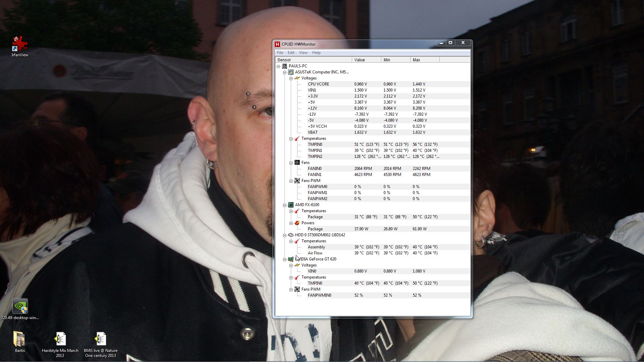
Task: Open the File menu
Action: (280, 53)
